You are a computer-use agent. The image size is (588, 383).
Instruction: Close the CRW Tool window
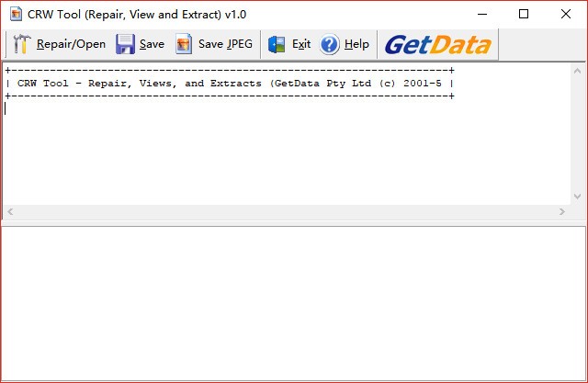point(566,15)
